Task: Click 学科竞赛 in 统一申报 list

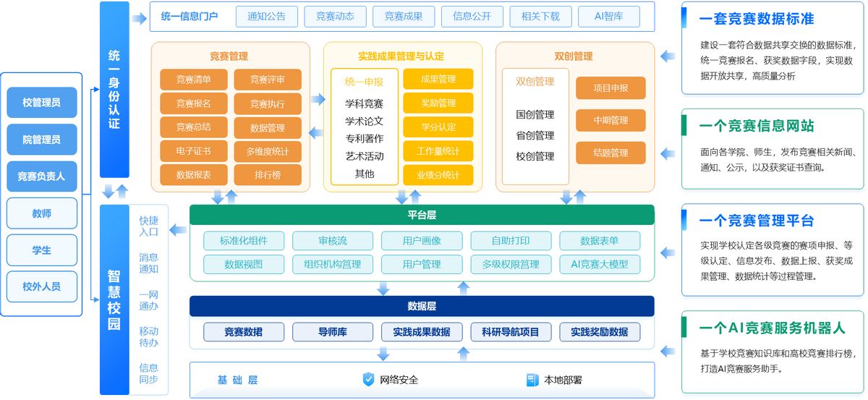Action: [x=365, y=103]
